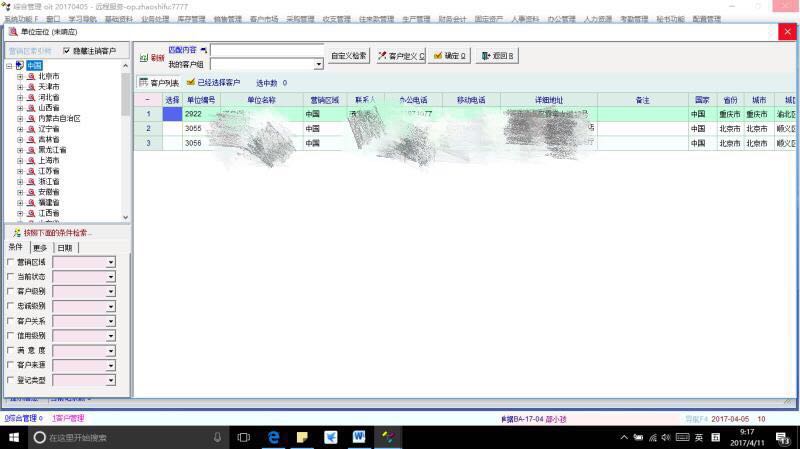800x449 pixels.
Task: Toggle the 隐藏注销客户 checkbox
Action: [67, 51]
